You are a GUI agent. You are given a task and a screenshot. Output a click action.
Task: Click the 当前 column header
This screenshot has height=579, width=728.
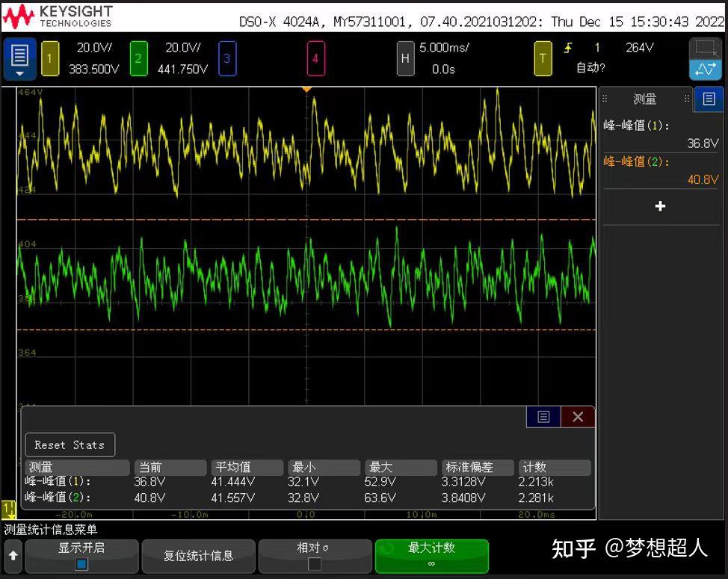170,467
